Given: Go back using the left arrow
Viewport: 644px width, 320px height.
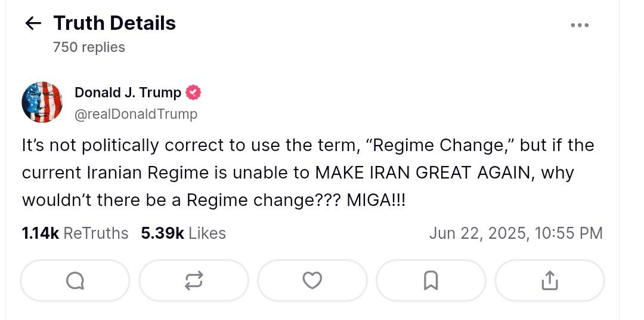Looking at the screenshot, I should [33, 23].
